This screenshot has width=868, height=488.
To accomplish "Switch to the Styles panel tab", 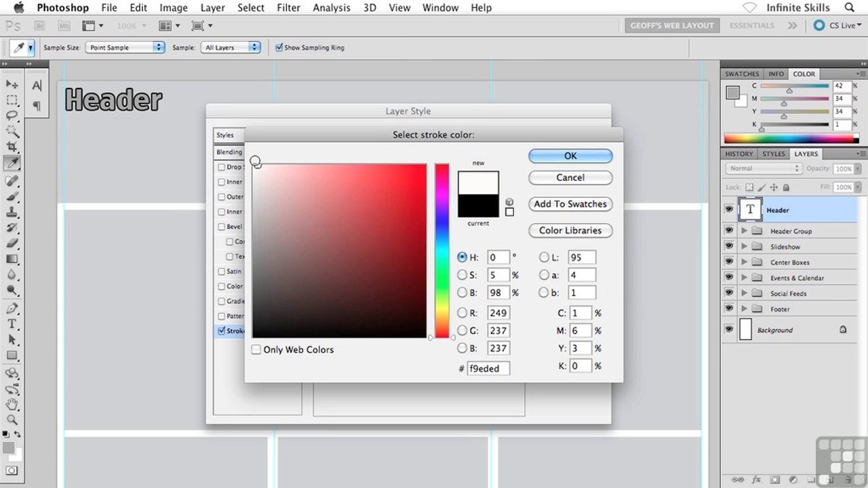I will point(773,154).
